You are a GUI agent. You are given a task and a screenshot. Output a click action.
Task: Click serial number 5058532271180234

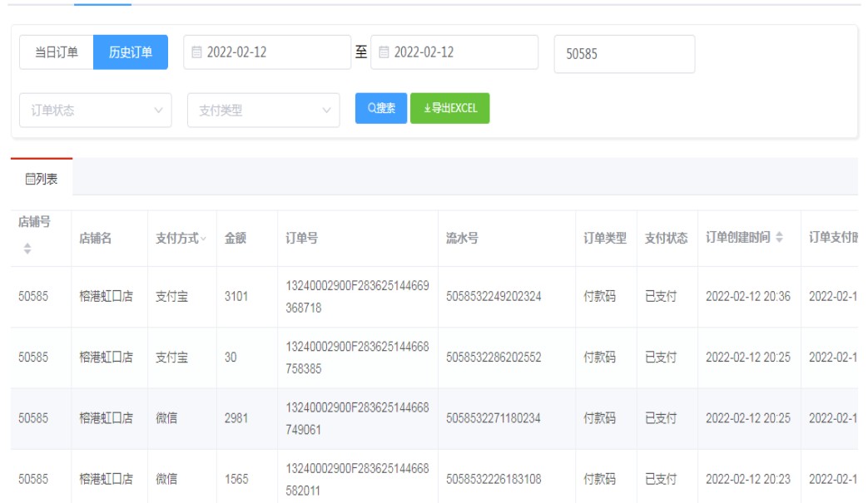click(494, 419)
